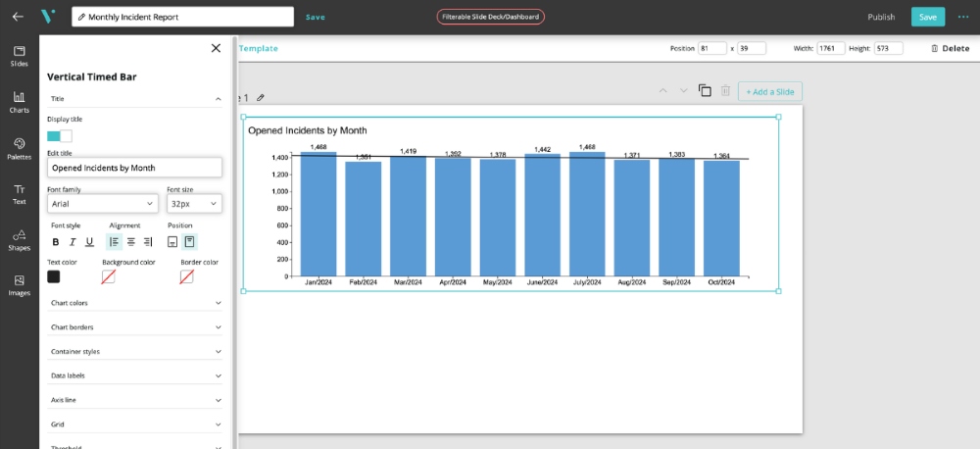Click the 1,442 data label
The image size is (980, 449).
coord(543,149)
